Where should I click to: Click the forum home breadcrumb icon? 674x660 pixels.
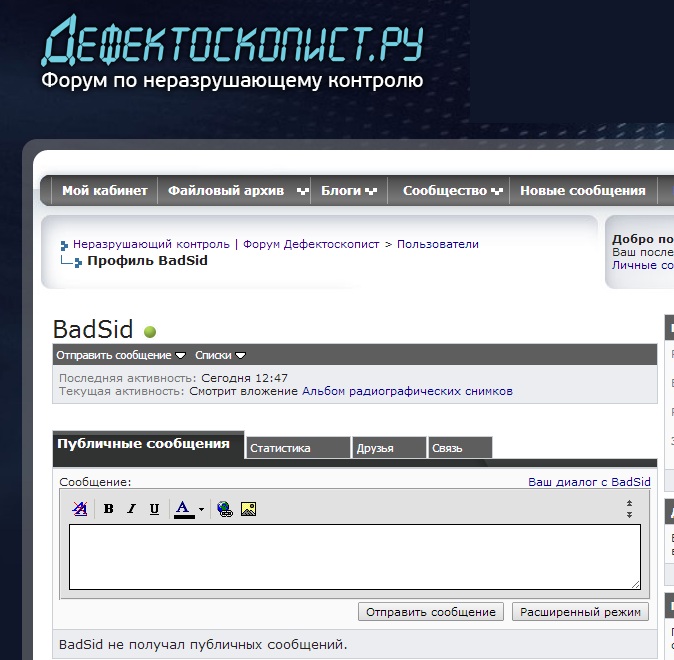64,246
